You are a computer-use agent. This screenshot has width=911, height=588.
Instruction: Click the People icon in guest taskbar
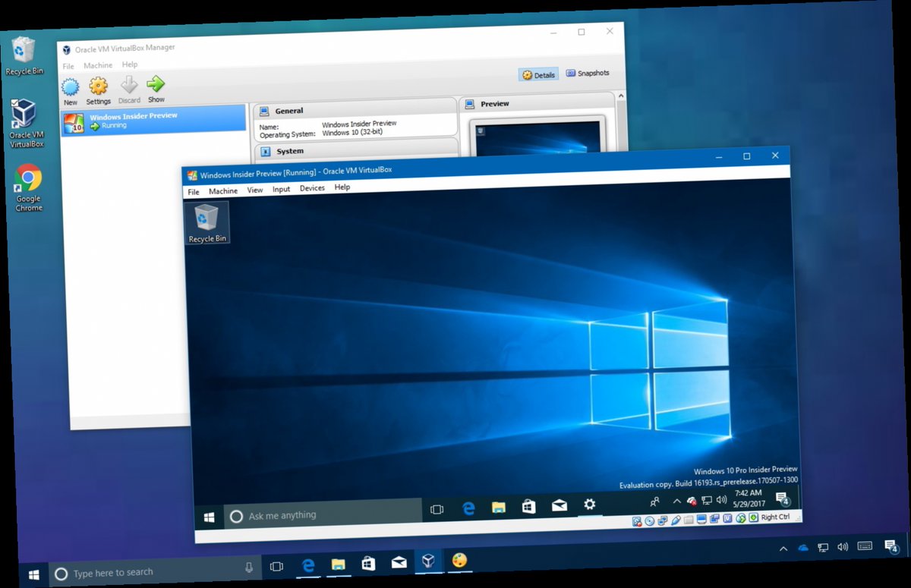coord(655,502)
